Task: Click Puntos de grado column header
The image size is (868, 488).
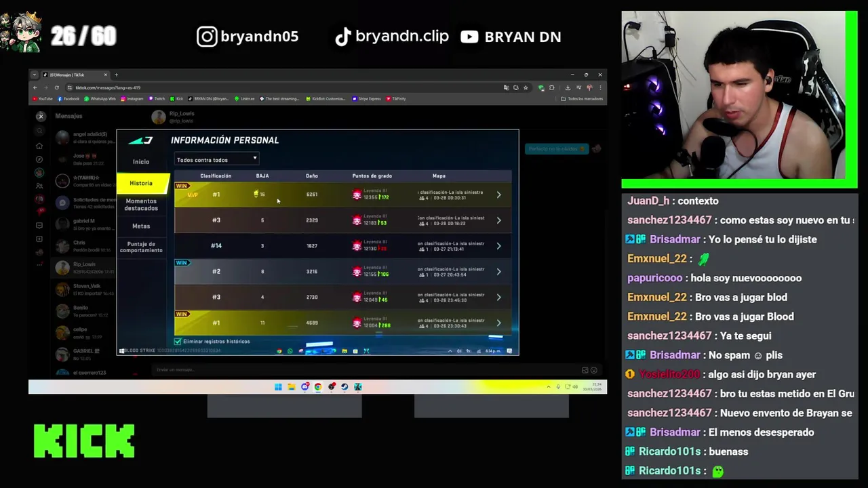Action: 372,176
